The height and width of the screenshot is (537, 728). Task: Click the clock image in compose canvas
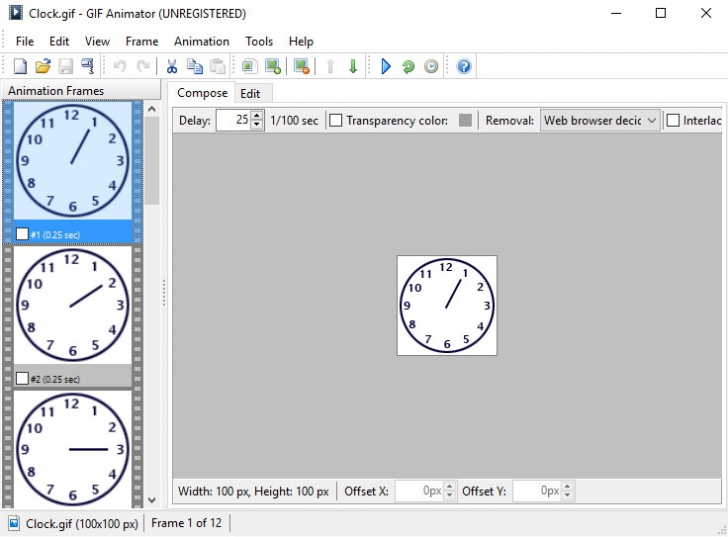click(x=447, y=305)
